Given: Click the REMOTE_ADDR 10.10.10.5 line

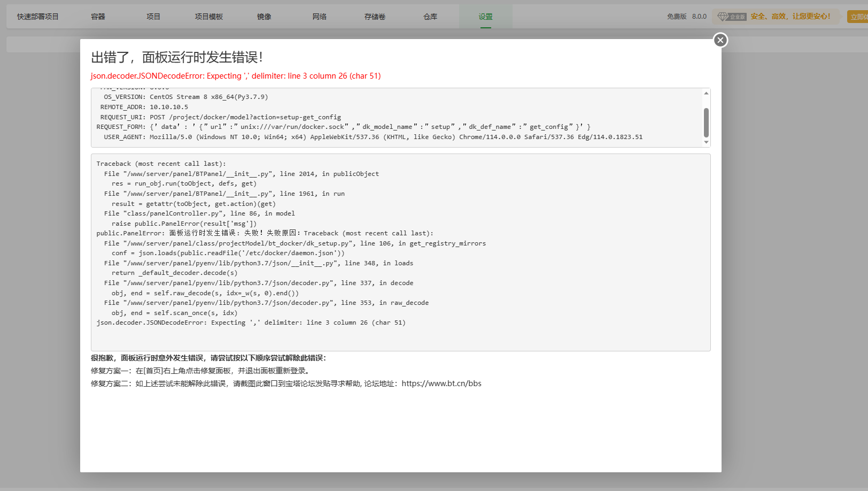Looking at the screenshot, I should pyautogui.click(x=144, y=107).
